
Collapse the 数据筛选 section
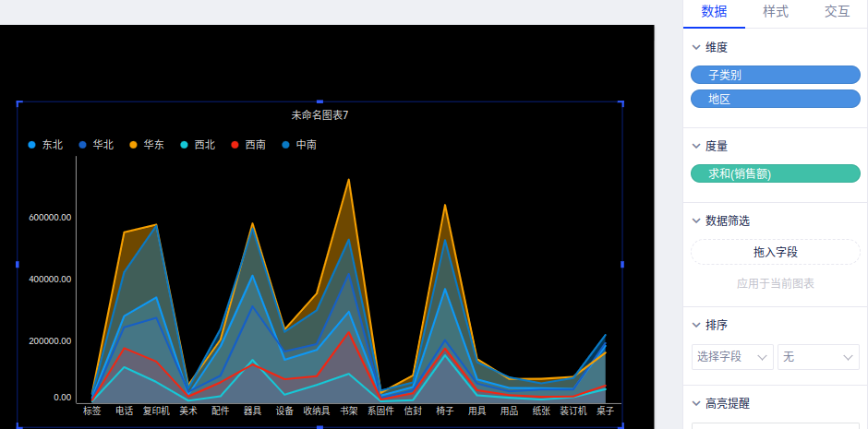point(696,220)
